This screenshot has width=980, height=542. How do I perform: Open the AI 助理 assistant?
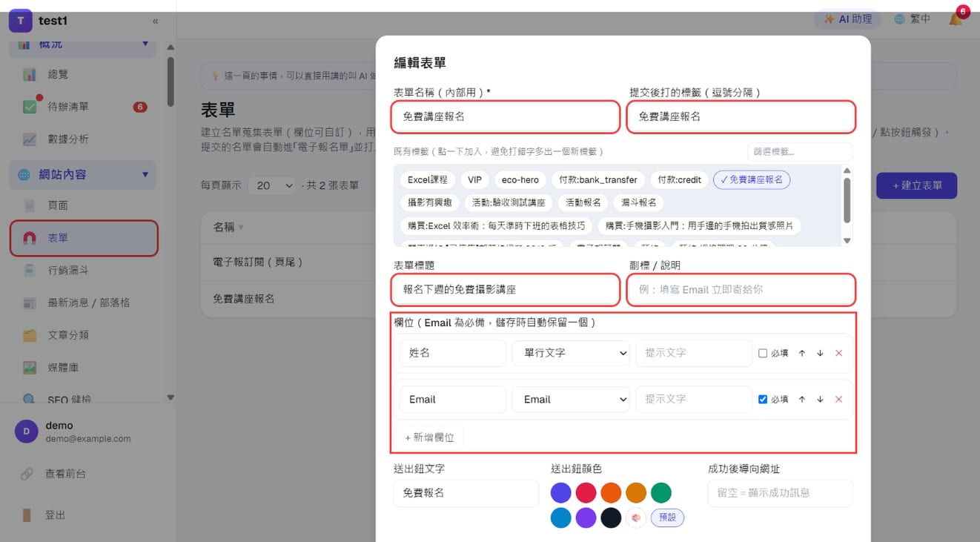click(848, 19)
